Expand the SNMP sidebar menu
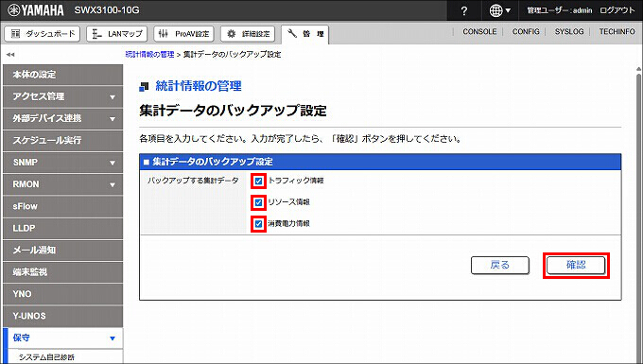Screen dimensions: 643x364 pyautogui.click(x=62, y=163)
